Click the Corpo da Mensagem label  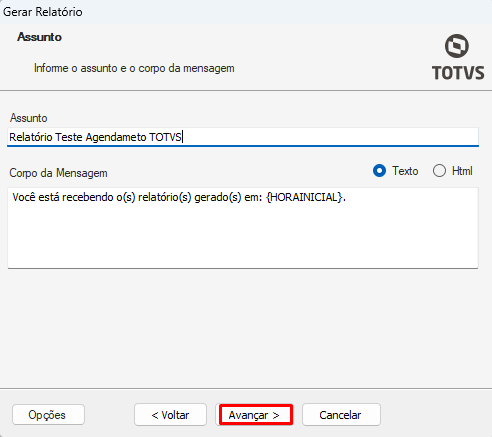[58, 173]
